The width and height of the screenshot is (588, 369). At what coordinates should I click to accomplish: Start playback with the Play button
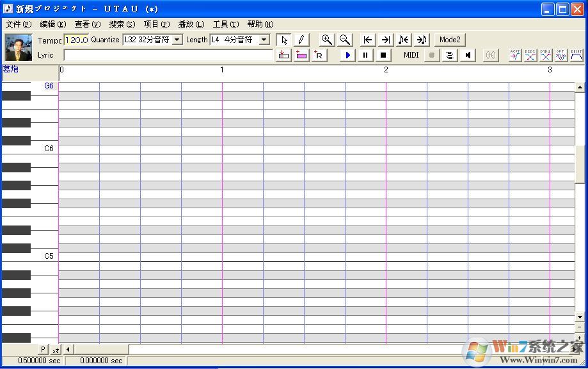tap(347, 55)
